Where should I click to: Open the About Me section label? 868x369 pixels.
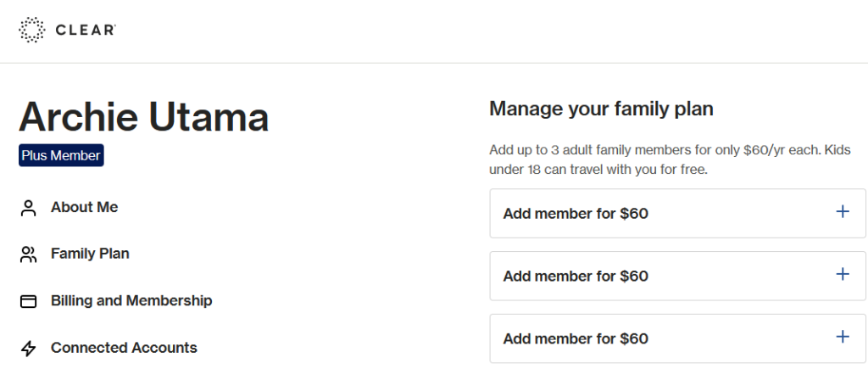(x=84, y=207)
